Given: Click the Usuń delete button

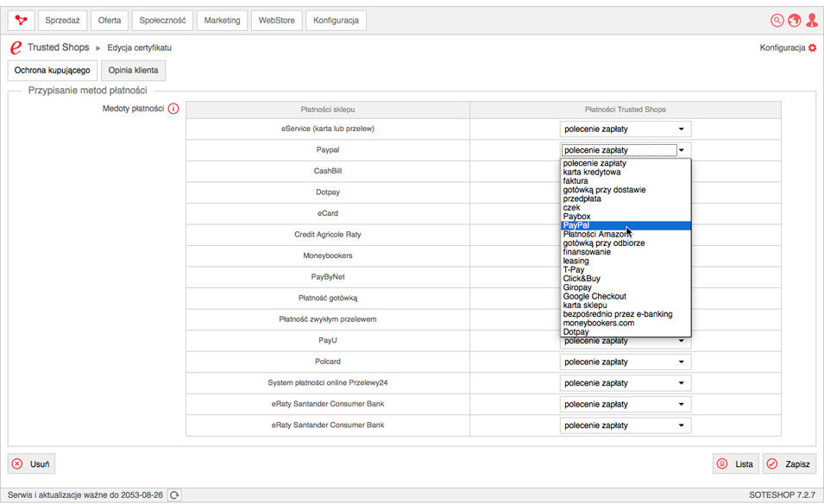Looking at the screenshot, I should (x=32, y=464).
